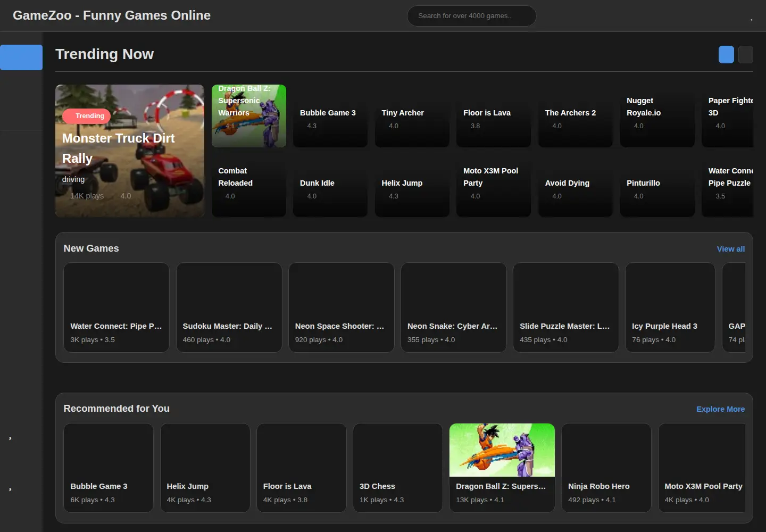Image resolution: width=766 pixels, height=532 pixels.
Task: Select the Avoid Dying game tile
Action: (576, 186)
